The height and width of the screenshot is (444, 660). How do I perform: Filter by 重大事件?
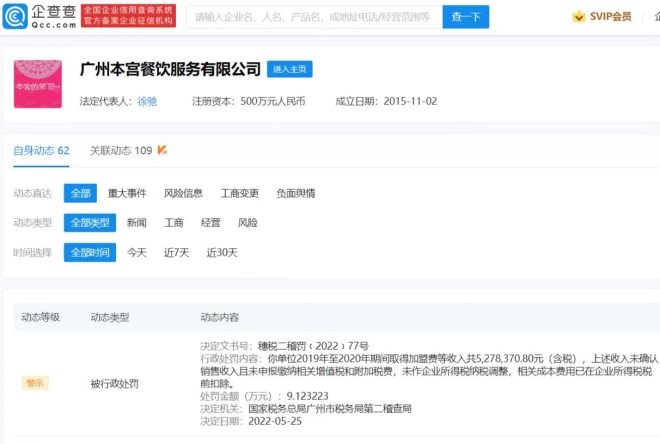127,193
